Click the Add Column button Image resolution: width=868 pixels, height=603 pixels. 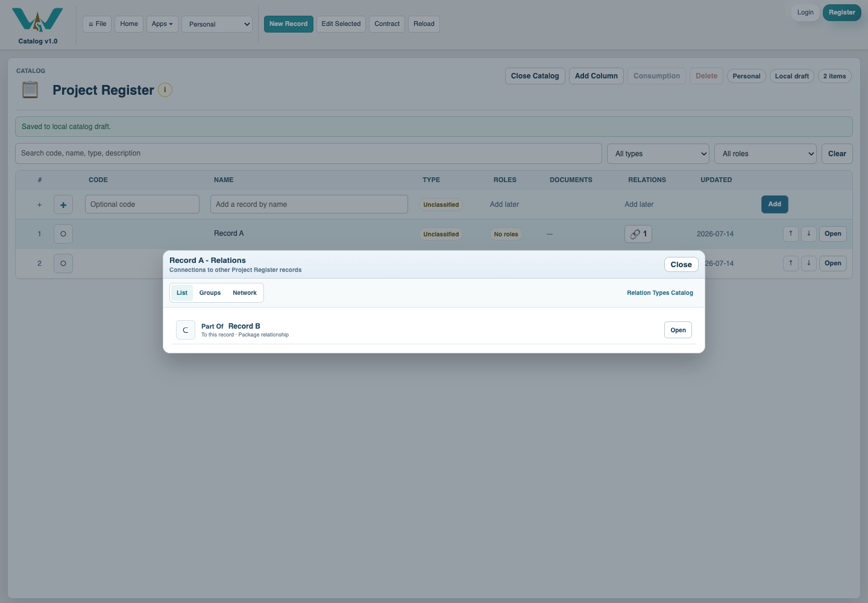pos(596,76)
